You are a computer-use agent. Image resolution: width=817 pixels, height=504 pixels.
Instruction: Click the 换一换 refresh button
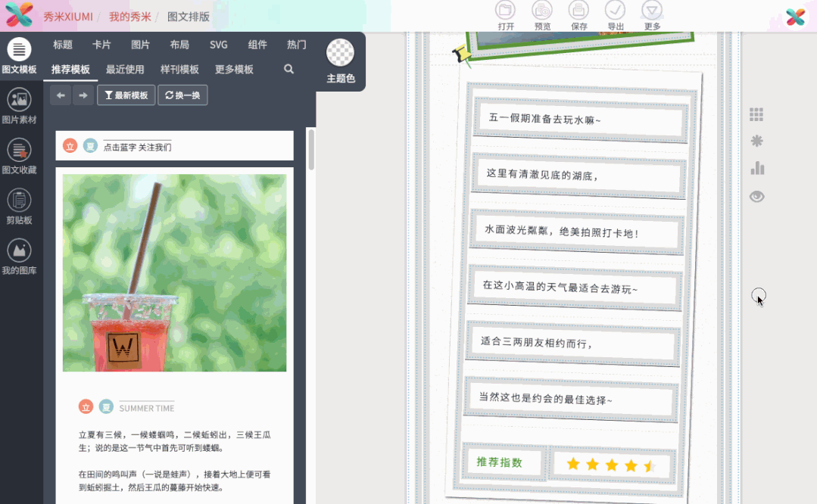point(182,95)
